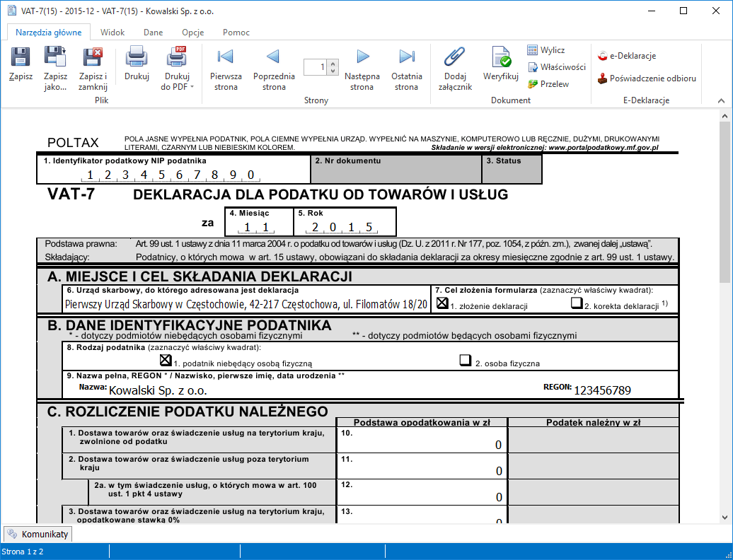Screen dimensions: 733x560
Task: Add attachment with Dodaj załącznik
Action: pyautogui.click(x=454, y=57)
